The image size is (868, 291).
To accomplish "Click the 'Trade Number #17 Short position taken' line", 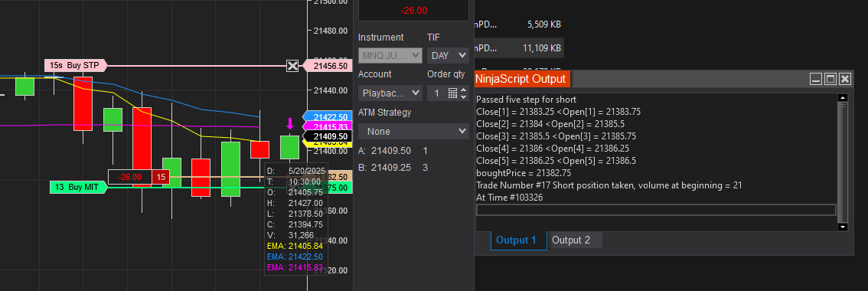I will (609, 185).
